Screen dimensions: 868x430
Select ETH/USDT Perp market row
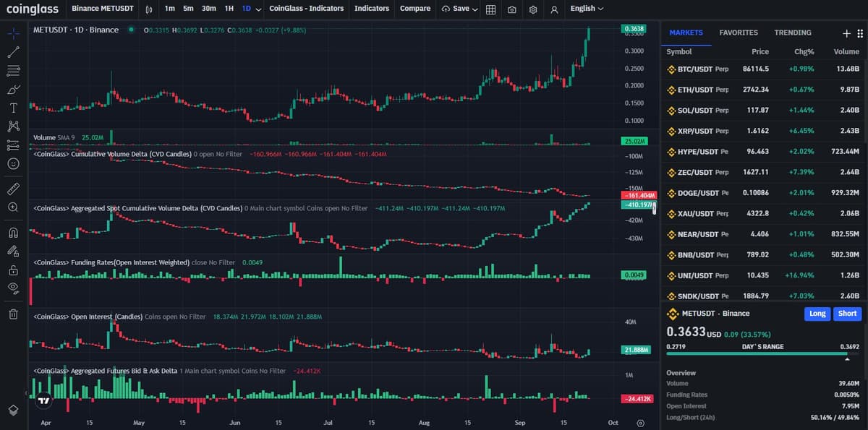click(x=764, y=90)
